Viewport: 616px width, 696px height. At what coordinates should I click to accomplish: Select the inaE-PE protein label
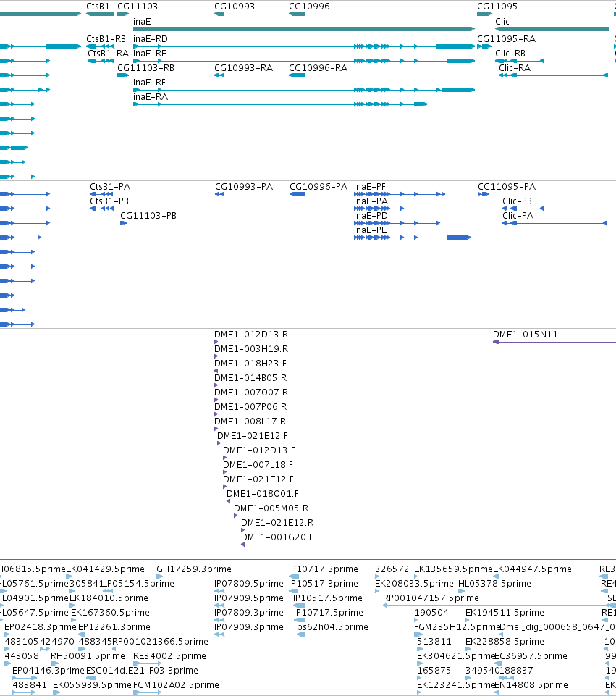pos(371,230)
